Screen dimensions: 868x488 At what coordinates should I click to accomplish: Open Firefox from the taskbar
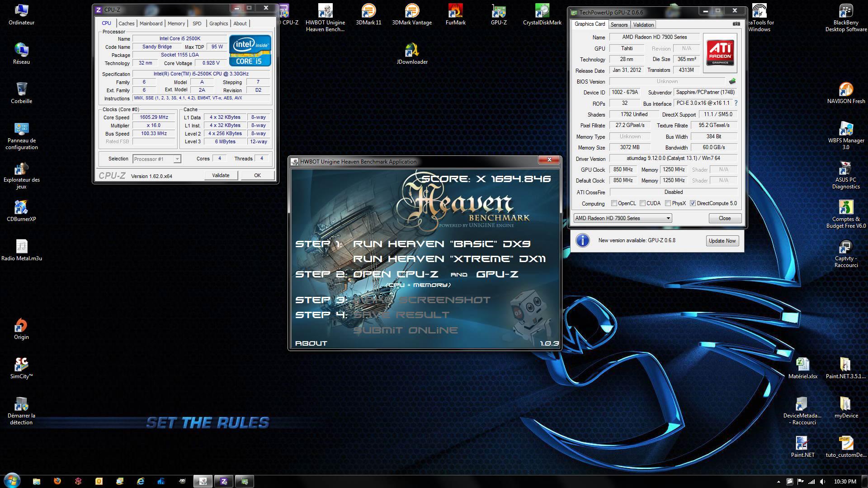(x=57, y=481)
